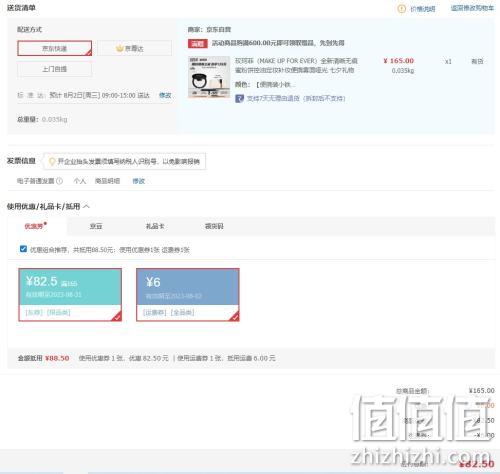Click the 7-day return policy icon
The image size is (500, 474).
pyautogui.click(x=239, y=98)
